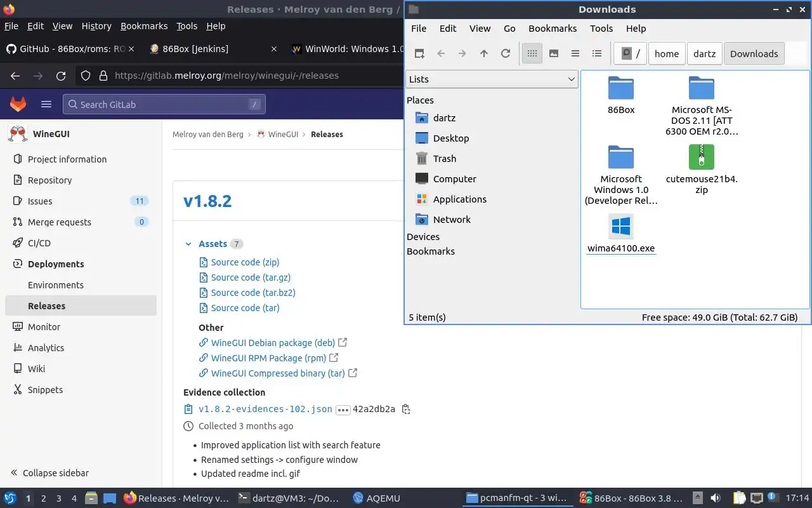Switch to the 86Box Jenkins tab
Viewport: 812px width, 508px height.
coord(214,49)
